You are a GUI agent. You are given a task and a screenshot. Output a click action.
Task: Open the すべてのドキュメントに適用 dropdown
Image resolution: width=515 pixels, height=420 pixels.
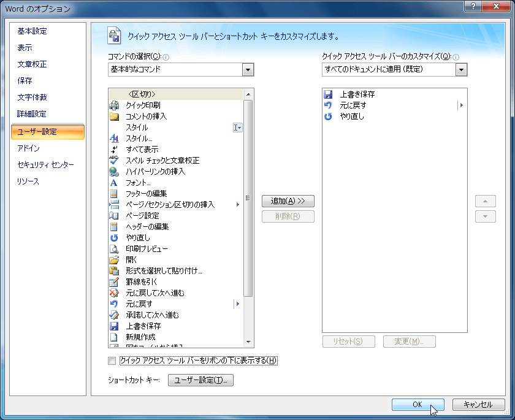click(x=462, y=70)
